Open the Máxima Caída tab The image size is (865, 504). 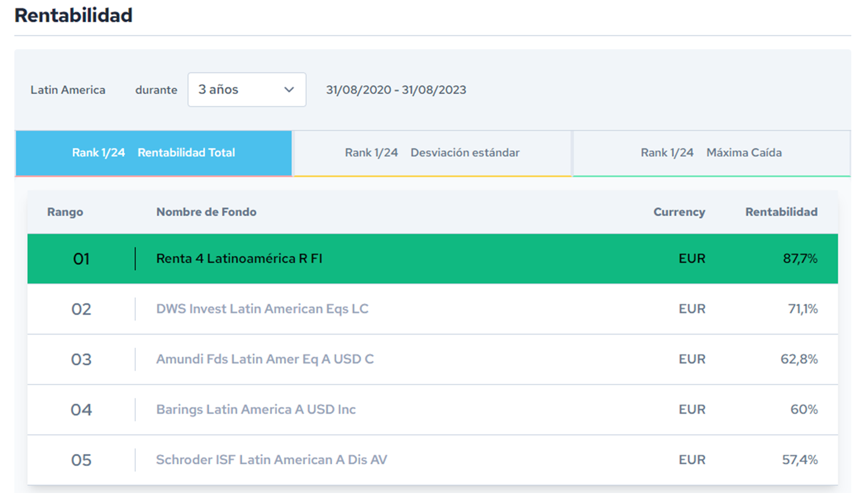(711, 153)
